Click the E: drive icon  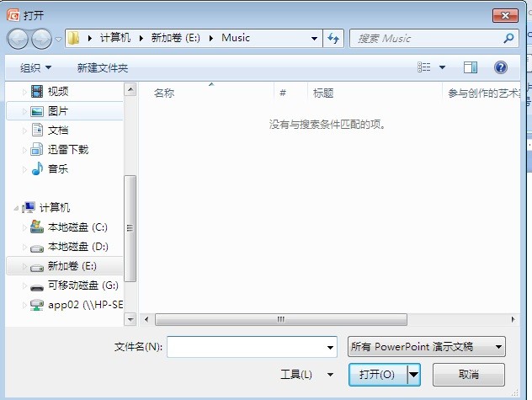pos(37,269)
